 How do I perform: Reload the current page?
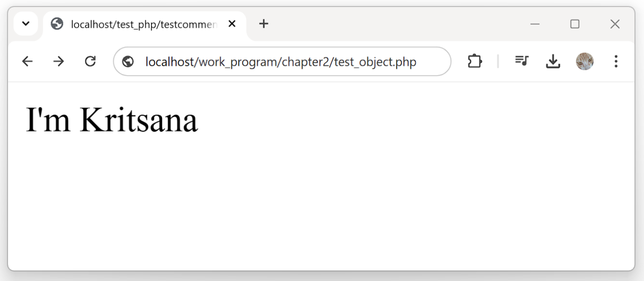coord(90,61)
